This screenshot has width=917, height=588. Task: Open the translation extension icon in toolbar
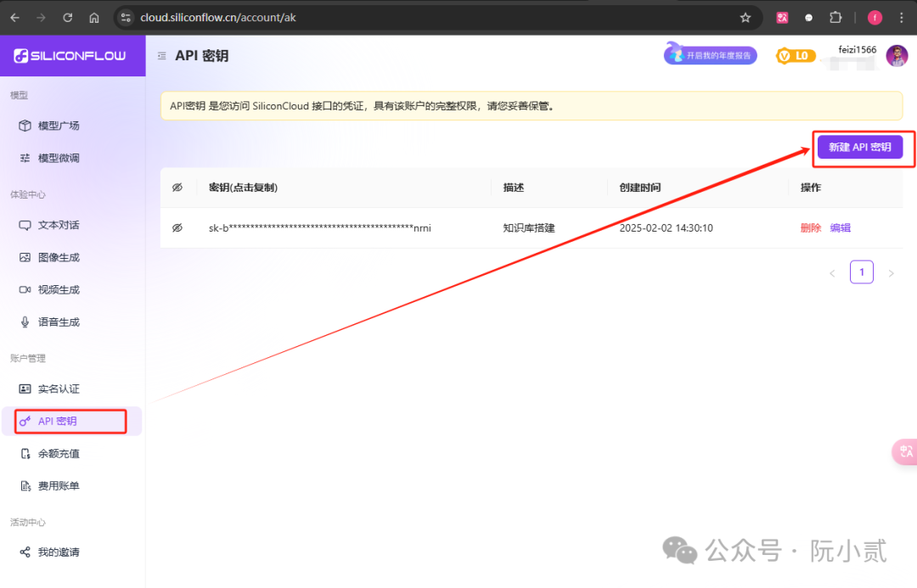(x=782, y=18)
